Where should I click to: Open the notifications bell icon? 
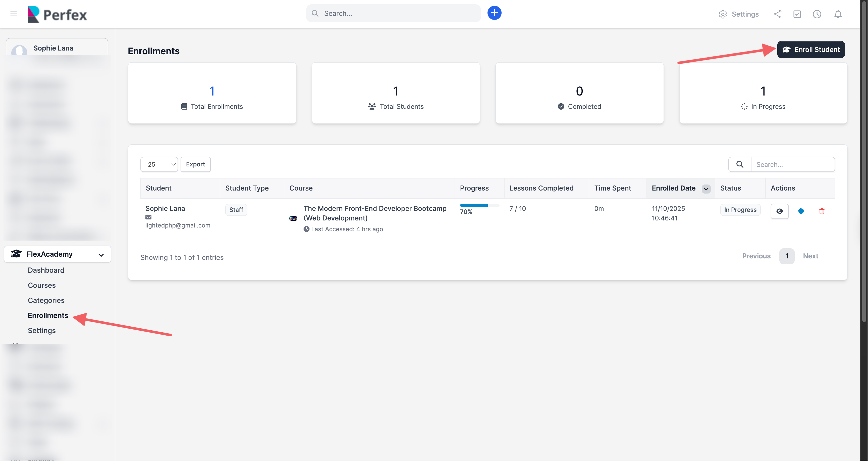(838, 14)
